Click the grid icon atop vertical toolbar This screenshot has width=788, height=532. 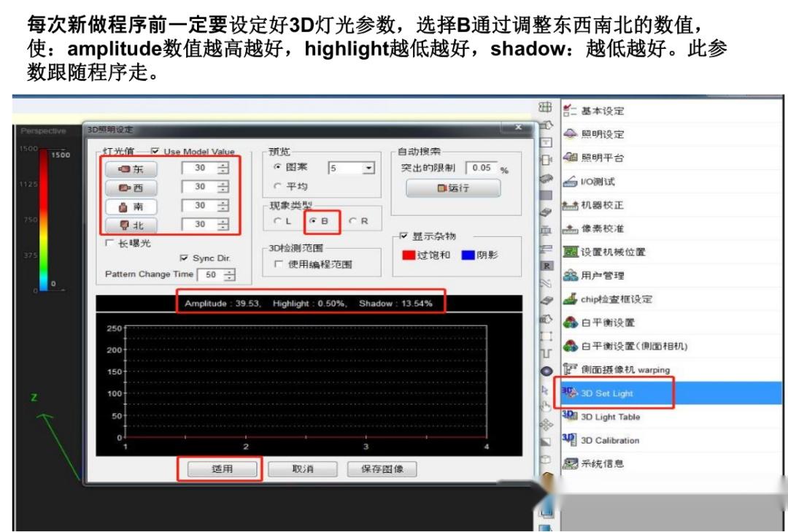pos(545,107)
